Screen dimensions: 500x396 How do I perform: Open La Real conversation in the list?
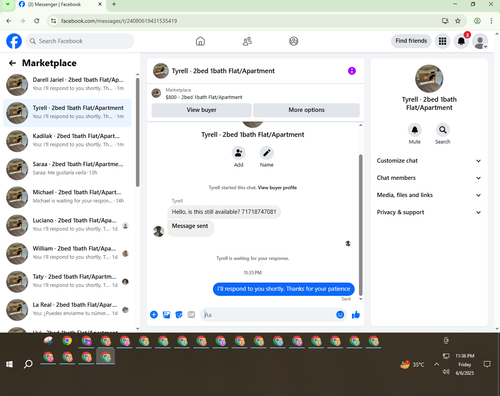[68, 309]
